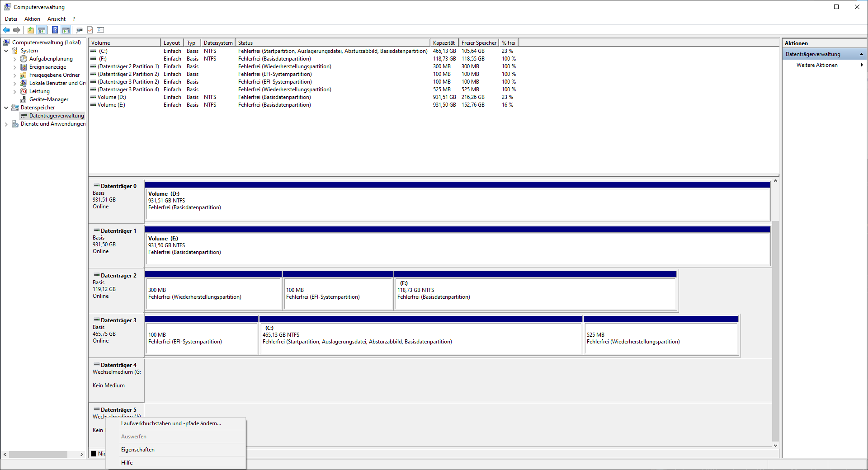Choose Hilfe from the context menu
Screen dimensions: 868x470
[x=176, y=463]
